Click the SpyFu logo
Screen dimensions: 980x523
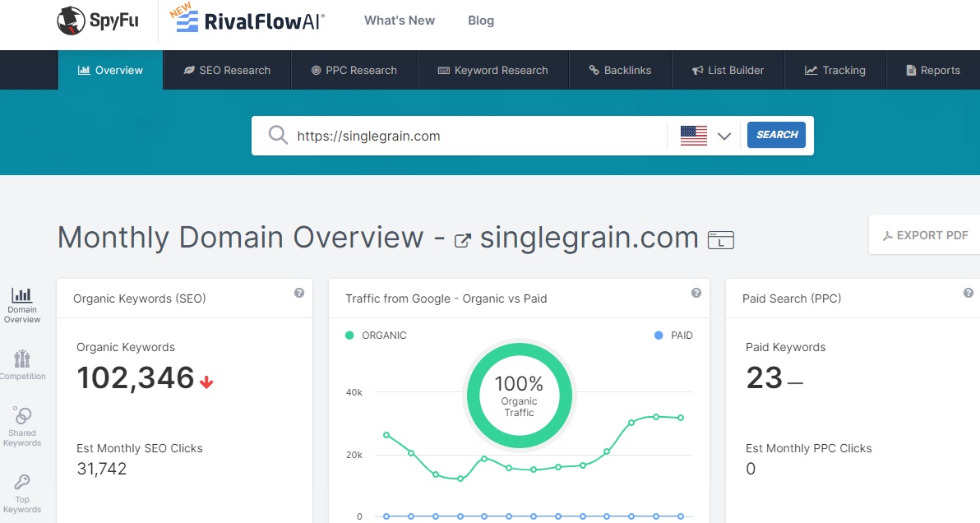pos(98,21)
